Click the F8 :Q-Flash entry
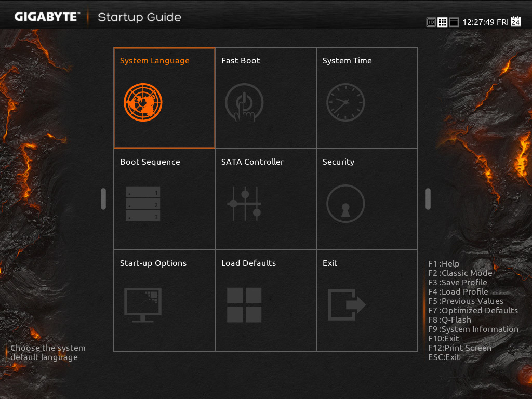 click(x=449, y=320)
